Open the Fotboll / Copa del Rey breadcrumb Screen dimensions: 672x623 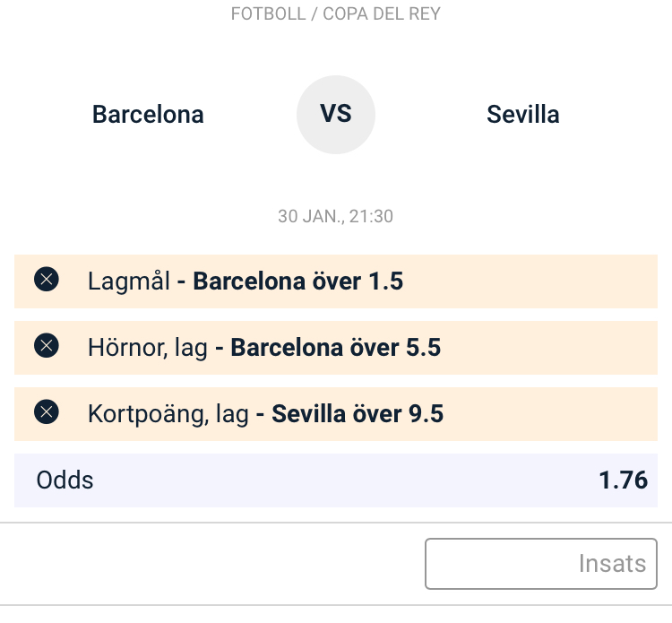click(336, 13)
